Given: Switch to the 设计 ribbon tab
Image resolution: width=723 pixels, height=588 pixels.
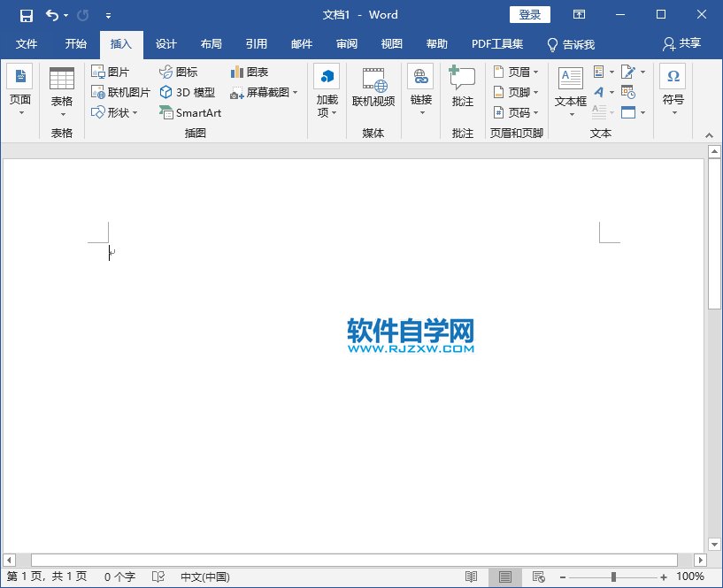Looking at the screenshot, I should tap(165, 44).
